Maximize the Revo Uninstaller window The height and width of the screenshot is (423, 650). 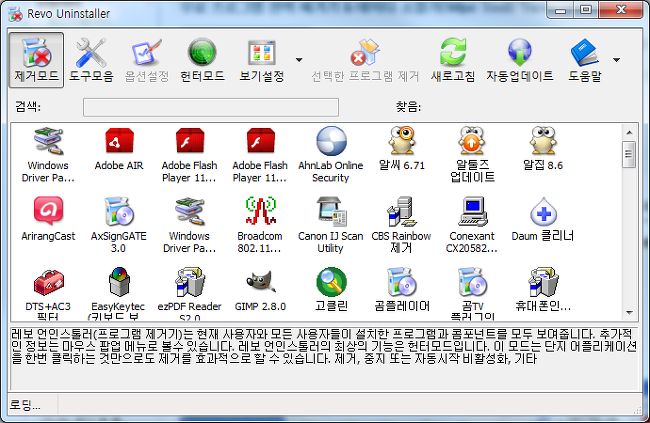coord(586,10)
